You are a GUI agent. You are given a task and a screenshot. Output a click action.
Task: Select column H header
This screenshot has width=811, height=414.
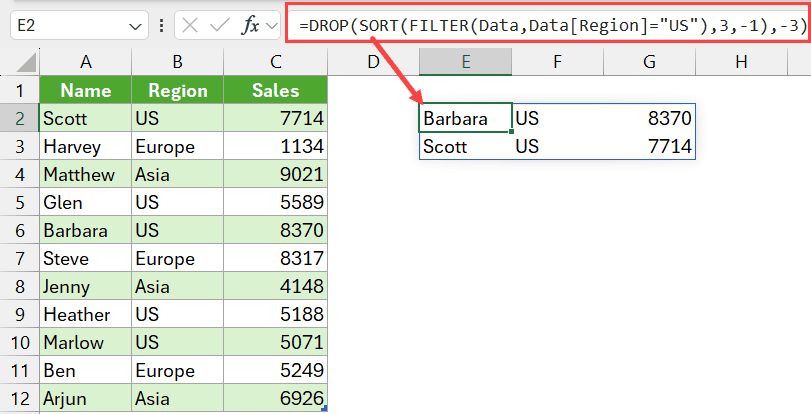tap(742, 62)
